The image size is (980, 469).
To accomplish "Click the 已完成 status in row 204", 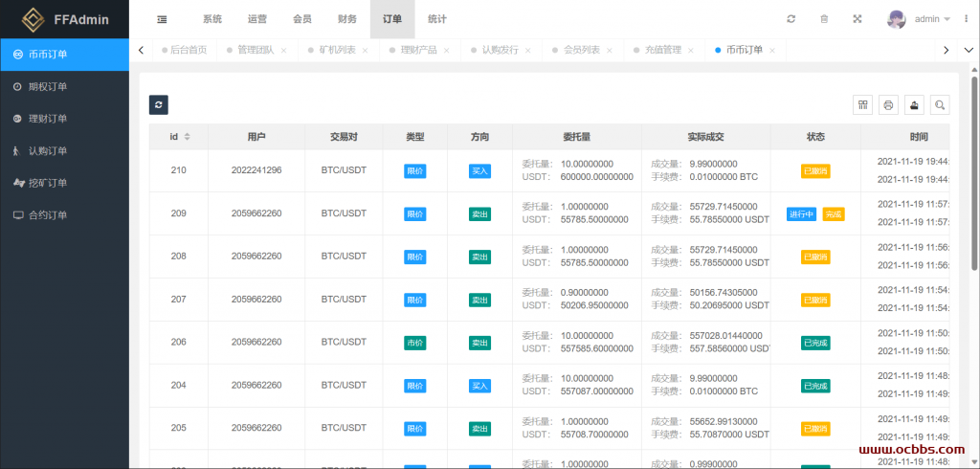I will click(815, 386).
